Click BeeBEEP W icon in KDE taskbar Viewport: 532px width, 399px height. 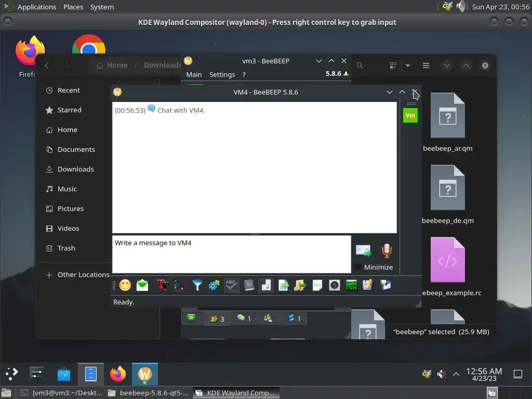click(x=145, y=374)
